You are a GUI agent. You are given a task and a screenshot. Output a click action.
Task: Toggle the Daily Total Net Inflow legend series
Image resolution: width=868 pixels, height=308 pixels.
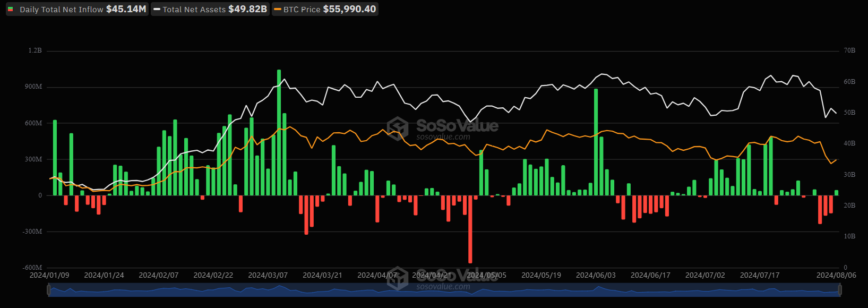[x=77, y=9]
